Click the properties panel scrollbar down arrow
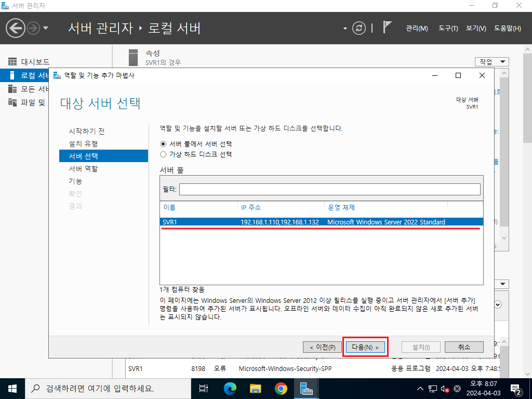This screenshot has height=399, width=532. [x=504, y=238]
